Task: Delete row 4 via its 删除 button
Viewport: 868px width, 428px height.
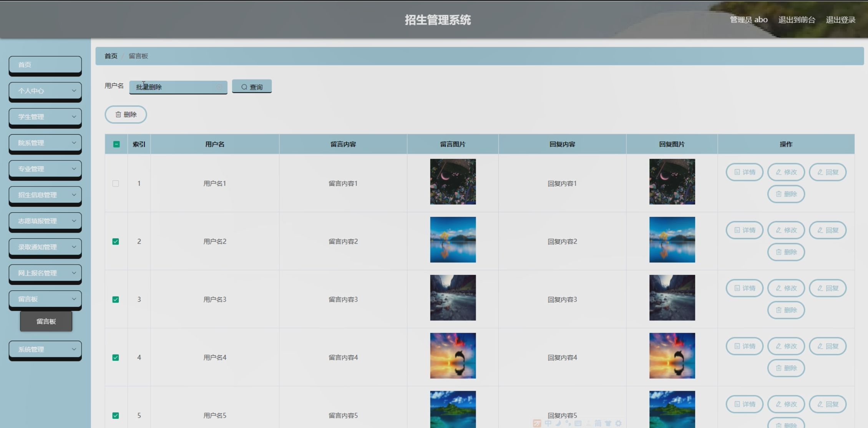Action: 786,368
